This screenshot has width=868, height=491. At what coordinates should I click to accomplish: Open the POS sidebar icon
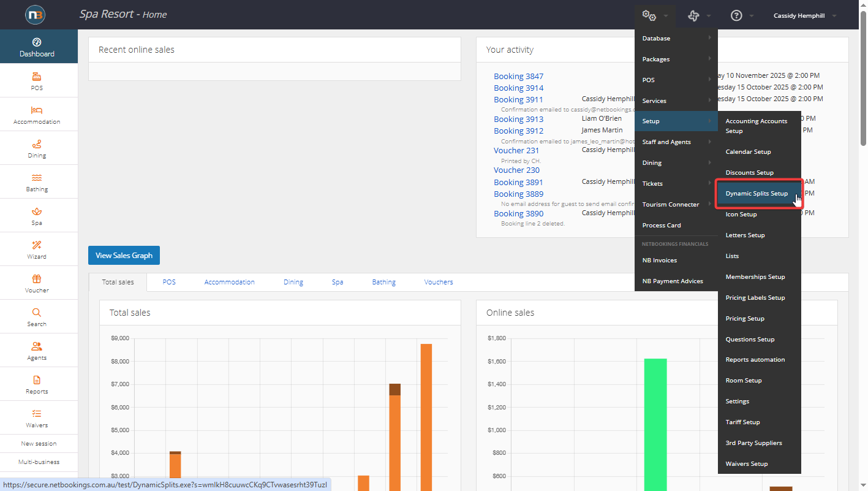(x=37, y=77)
